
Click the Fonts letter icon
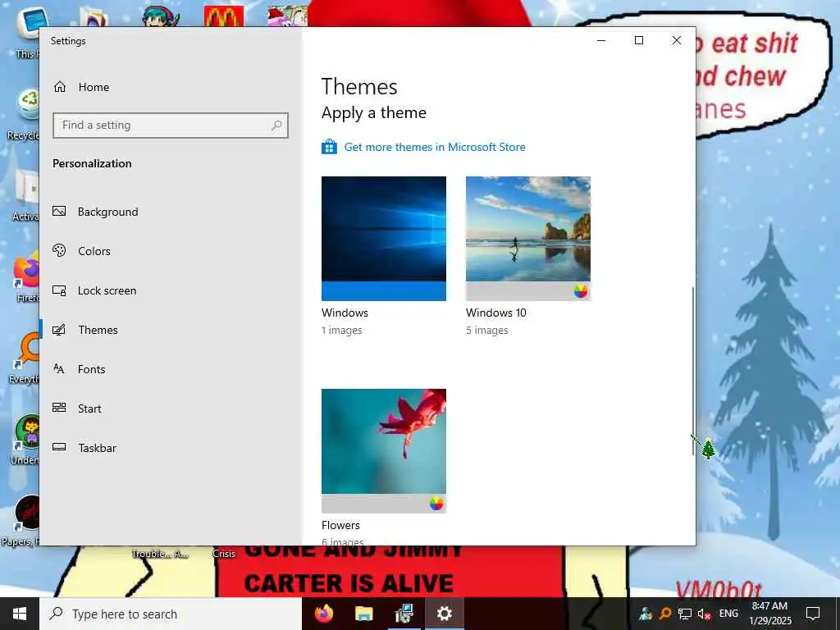click(59, 368)
